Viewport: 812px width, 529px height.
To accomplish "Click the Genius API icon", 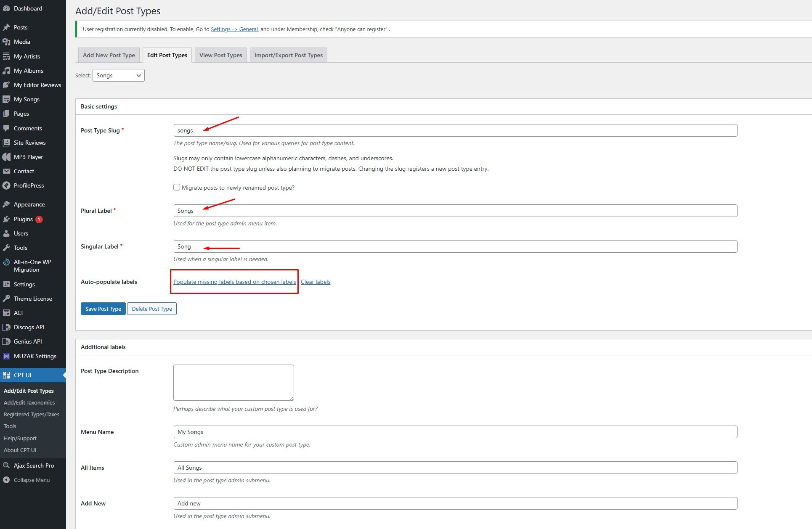I will (x=6, y=341).
